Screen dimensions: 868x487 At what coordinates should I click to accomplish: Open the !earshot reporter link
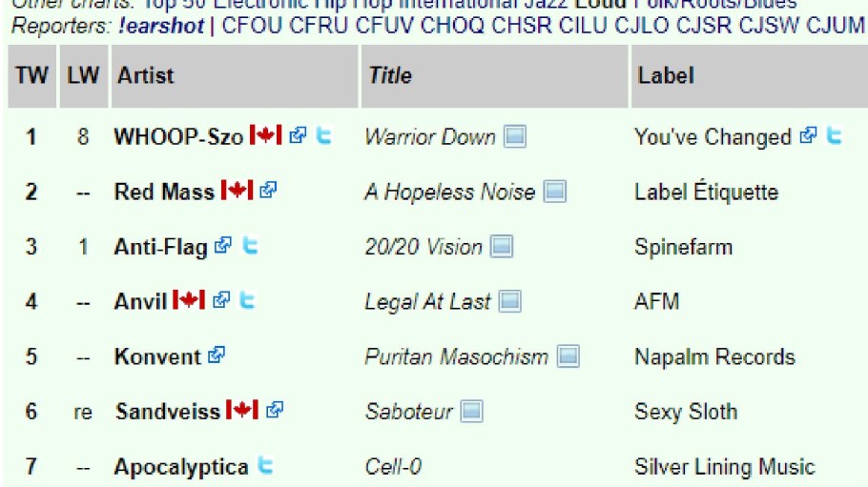[162, 26]
